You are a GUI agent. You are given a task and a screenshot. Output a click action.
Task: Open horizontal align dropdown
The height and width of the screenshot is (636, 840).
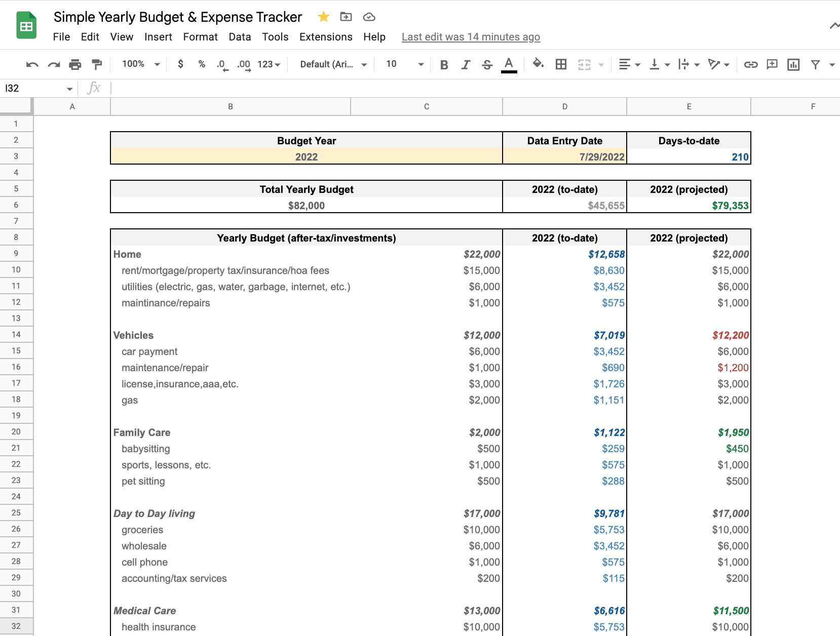(x=630, y=64)
